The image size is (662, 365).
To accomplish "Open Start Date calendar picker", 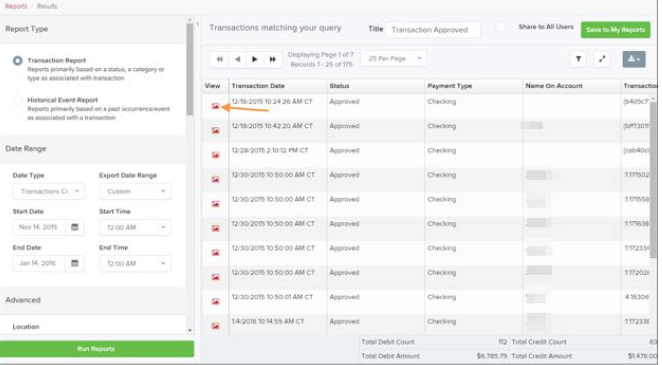I will pos(75,227).
